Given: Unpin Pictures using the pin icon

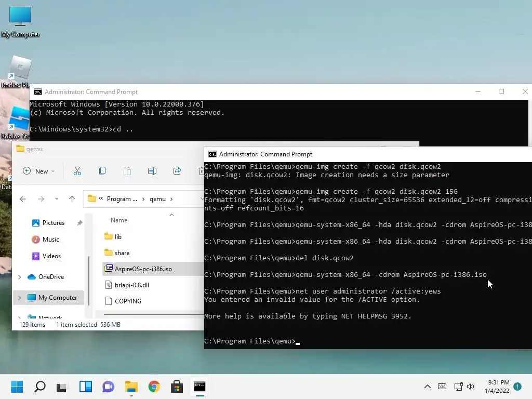Looking at the screenshot, I should point(79,223).
